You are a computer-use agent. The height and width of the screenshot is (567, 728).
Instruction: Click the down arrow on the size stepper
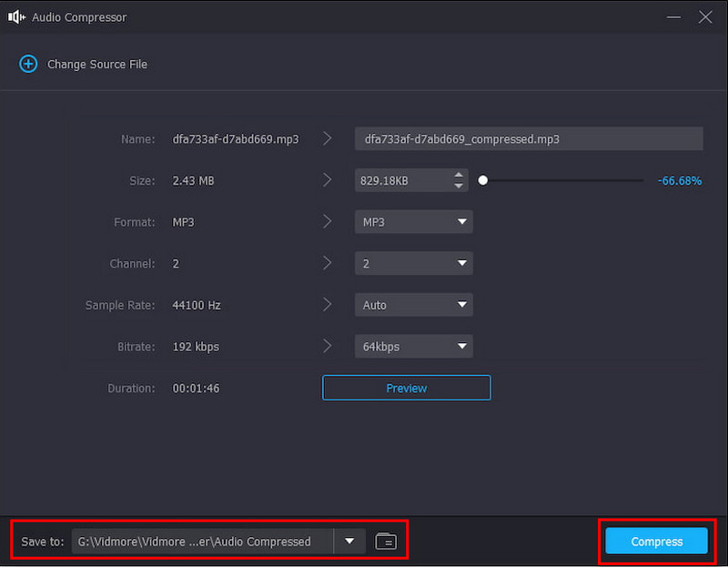tap(460, 185)
